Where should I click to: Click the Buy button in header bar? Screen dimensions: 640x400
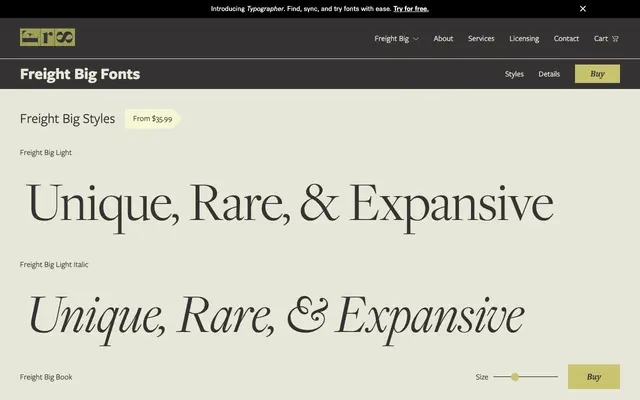[x=597, y=74]
